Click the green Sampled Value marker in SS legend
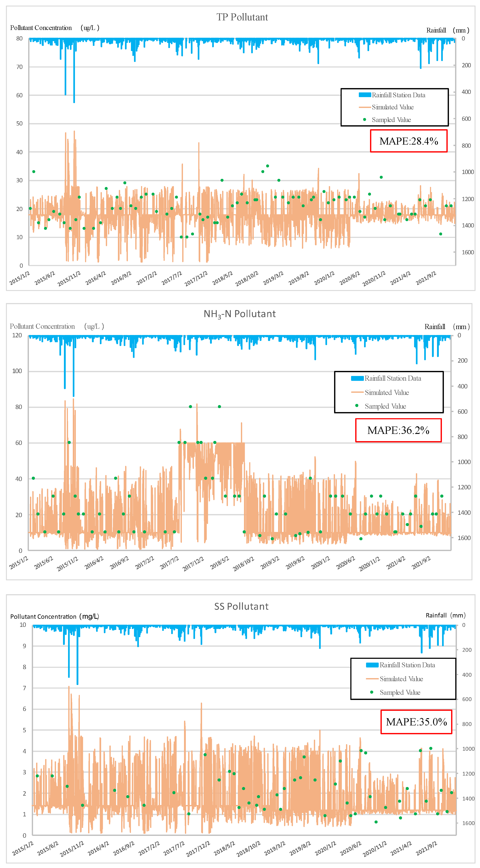 (x=372, y=692)
